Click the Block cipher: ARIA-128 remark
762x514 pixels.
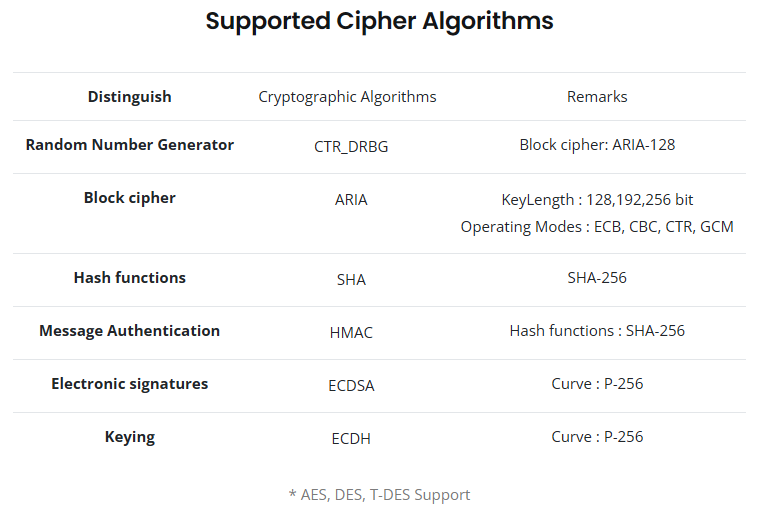pos(597,145)
